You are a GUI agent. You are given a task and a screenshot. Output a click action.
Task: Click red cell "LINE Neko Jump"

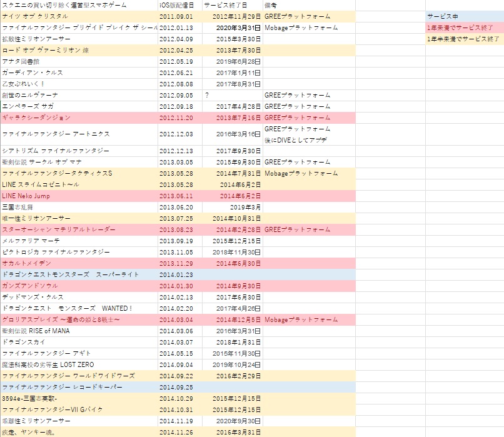pyautogui.click(x=79, y=196)
